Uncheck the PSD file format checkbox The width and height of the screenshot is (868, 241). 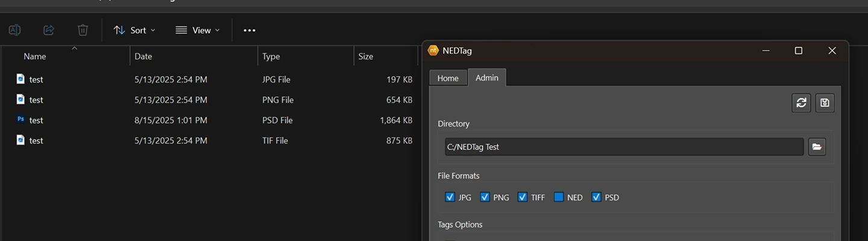coord(596,197)
